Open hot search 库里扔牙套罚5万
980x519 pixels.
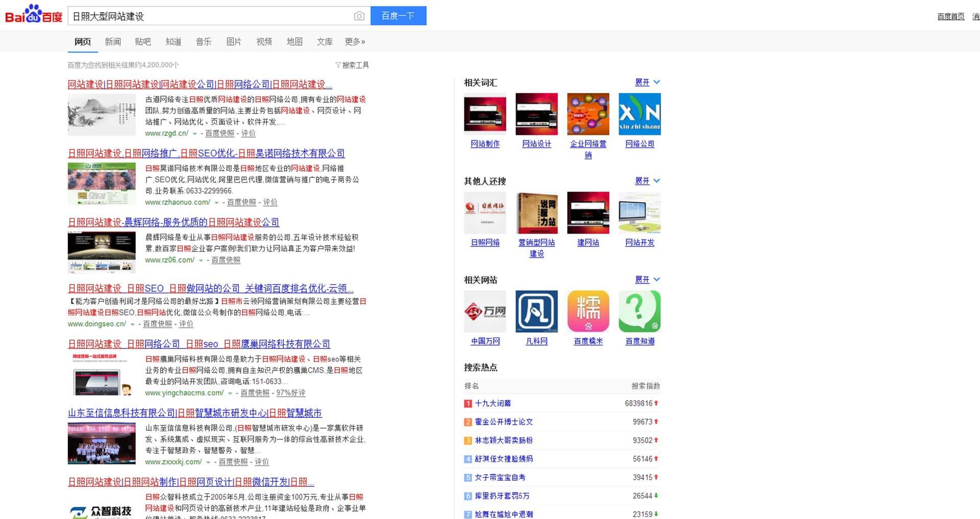(x=502, y=496)
